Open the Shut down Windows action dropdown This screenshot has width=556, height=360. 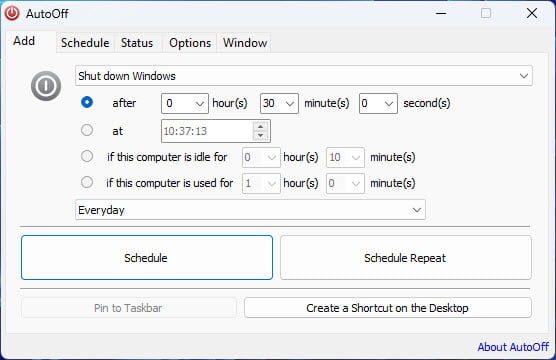tap(304, 76)
